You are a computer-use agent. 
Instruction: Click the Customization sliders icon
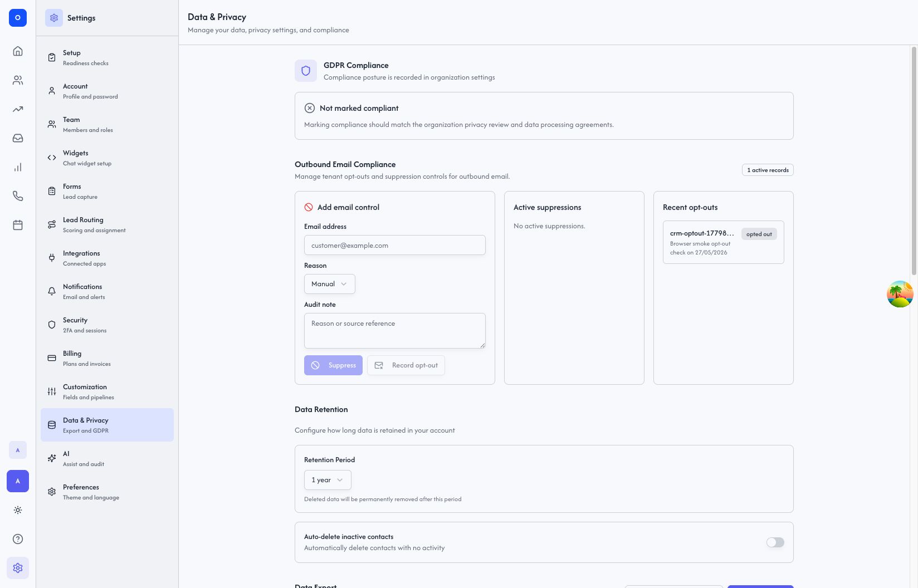click(x=52, y=391)
